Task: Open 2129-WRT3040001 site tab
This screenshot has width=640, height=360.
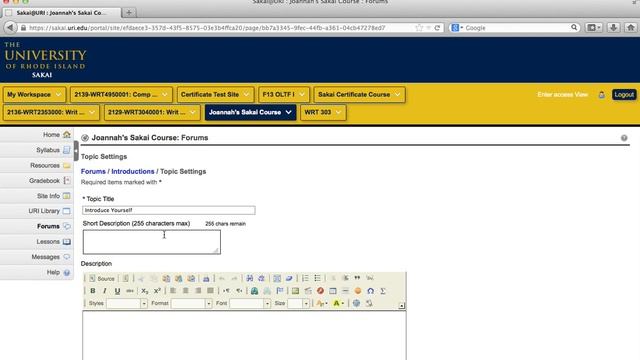Action: pyautogui.click(x=152, y=112)
